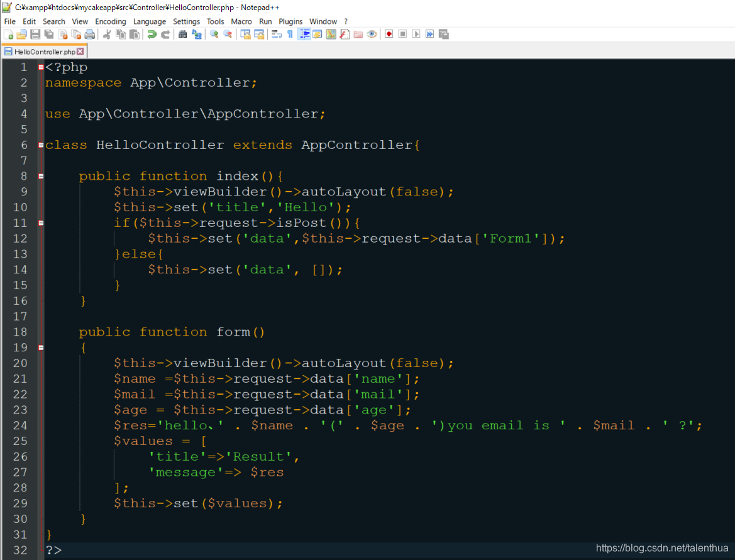This screenshot has width=735, height=560.
Task: Close the HelloController.php tab
Action: tap(79, 51)
